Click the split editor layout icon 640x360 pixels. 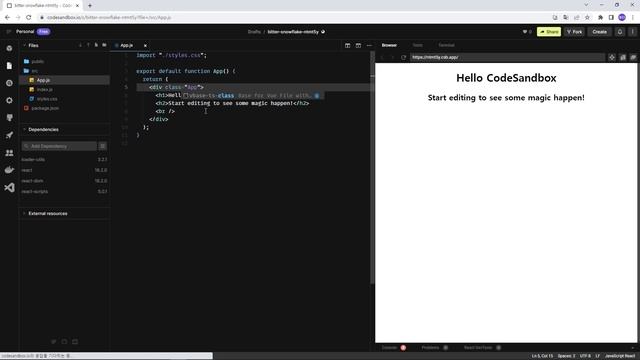pyautogui.click(x=347, y=45)
